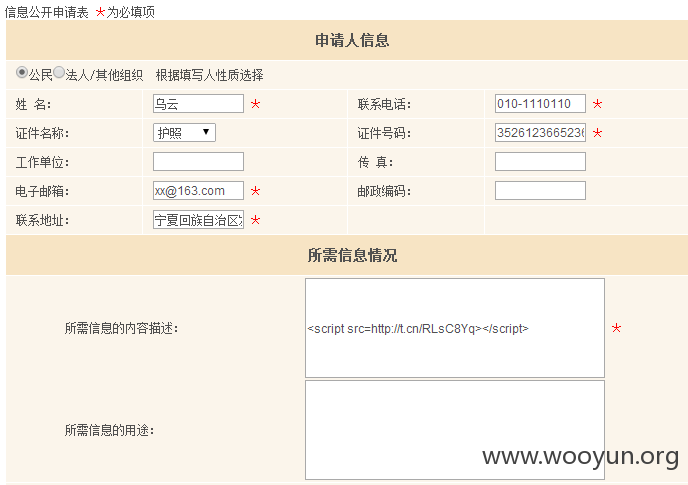Viewport: 688px width, 485px height.
Task: Focus the empty 传真 input field
Action: pos(540,162)
